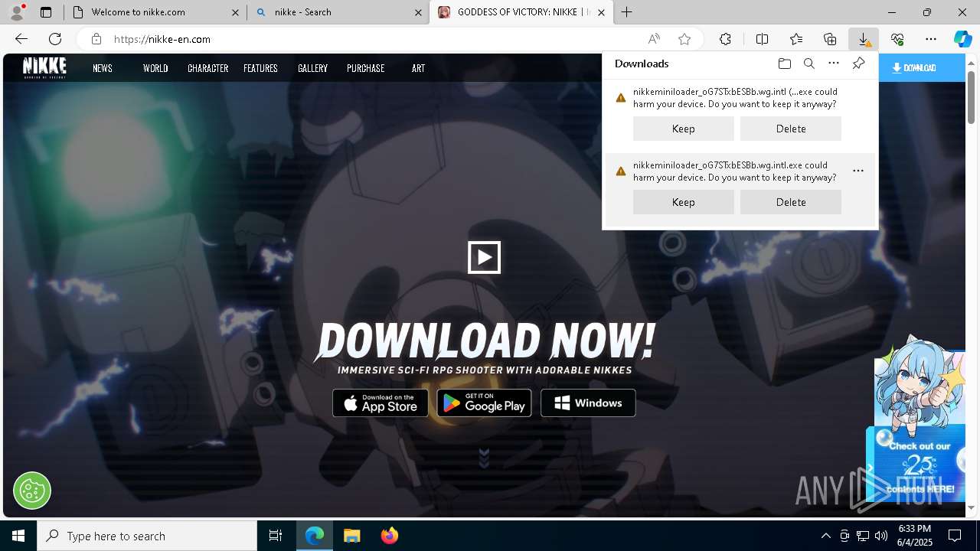Click the Windows download button
The width and height of the screenshot is (980, 551).
[x=588, y=403]
